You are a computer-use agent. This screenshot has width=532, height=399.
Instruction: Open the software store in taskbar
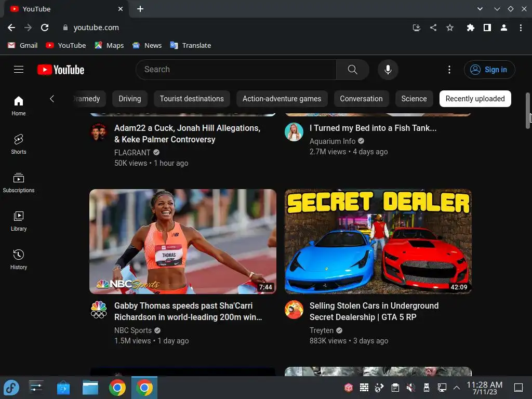(x=63, y=388)
